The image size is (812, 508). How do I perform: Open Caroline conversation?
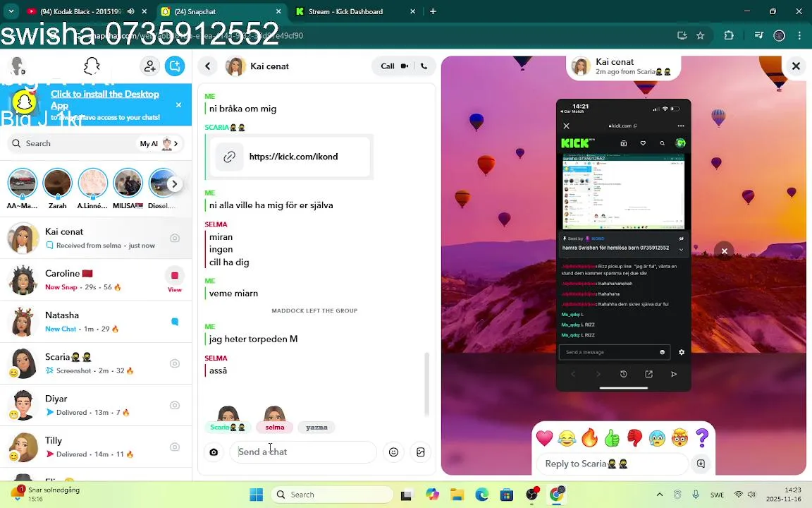click(x=96, y=280)
